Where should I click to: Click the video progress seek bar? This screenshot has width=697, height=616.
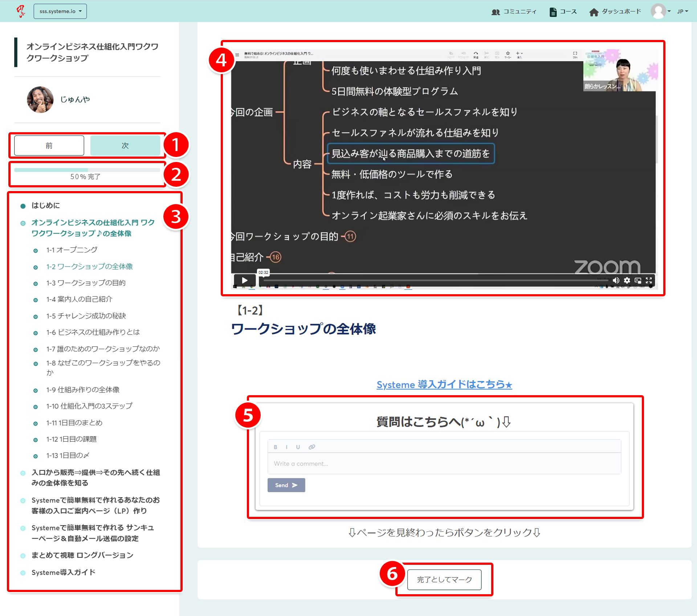(435, 280)
